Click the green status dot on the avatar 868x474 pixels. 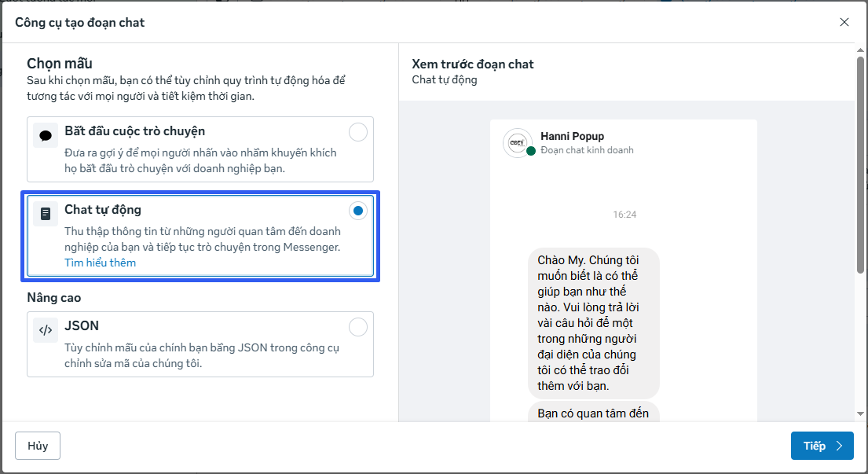(x=531, y=151)
